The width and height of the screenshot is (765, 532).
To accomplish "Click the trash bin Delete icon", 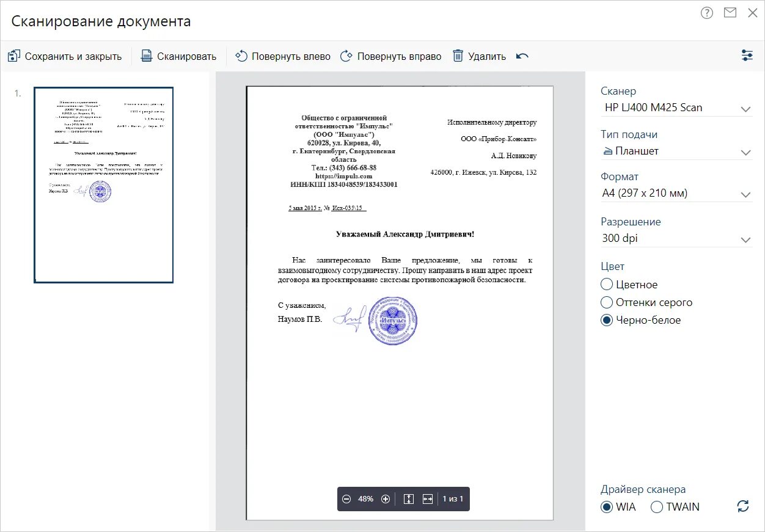I will click(x=458, y=56).
